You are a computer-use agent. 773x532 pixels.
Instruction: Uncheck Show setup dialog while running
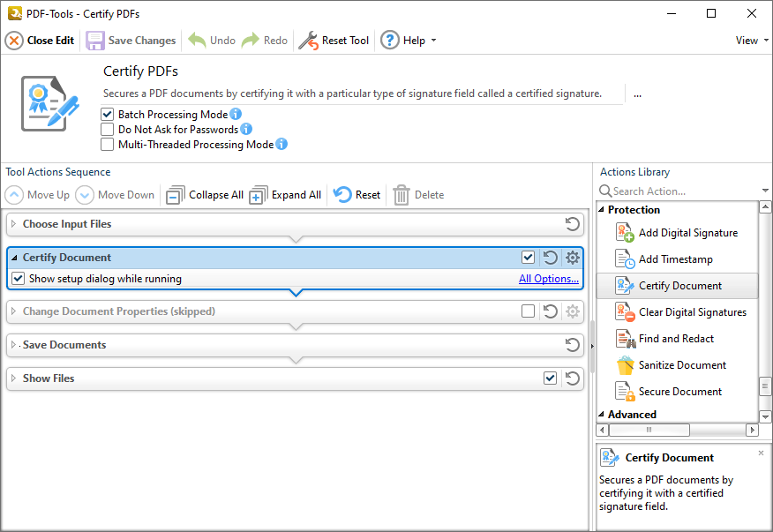19,278
